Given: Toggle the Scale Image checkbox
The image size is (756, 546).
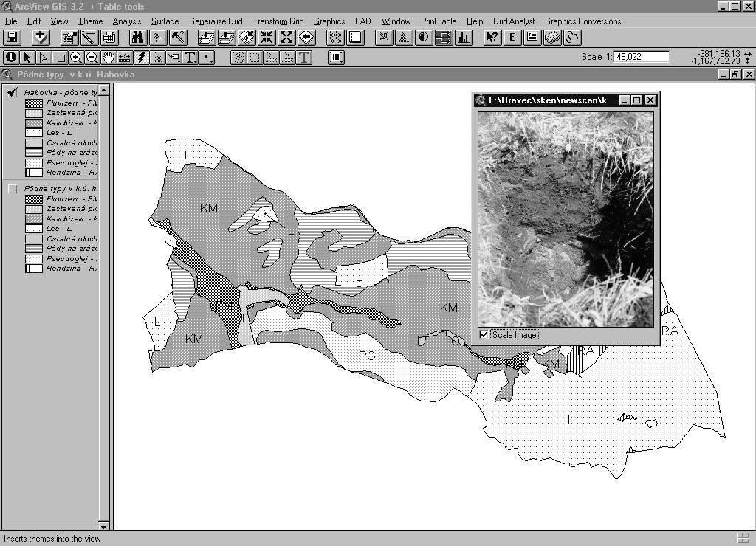Looking at the screenshot, I should [484, 334].
